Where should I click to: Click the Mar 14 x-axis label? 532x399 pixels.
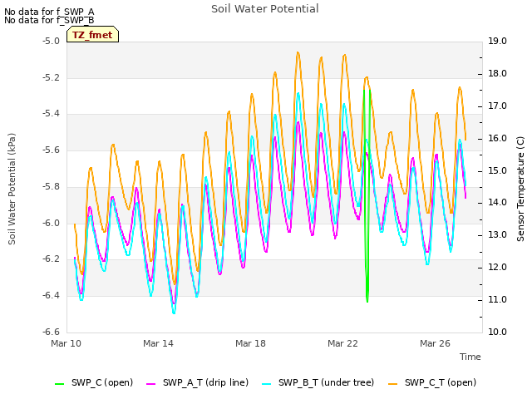pos(158,343)
